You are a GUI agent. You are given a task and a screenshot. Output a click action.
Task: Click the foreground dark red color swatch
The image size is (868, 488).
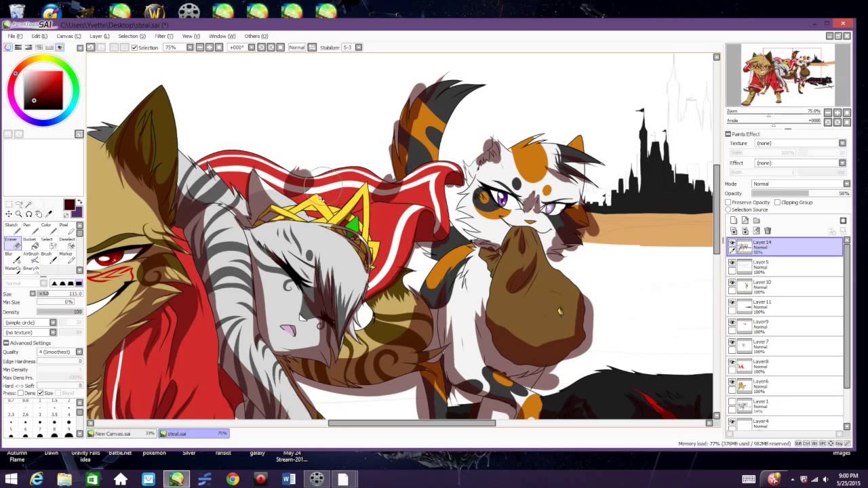pyautogui.click(x=69, y=205)
